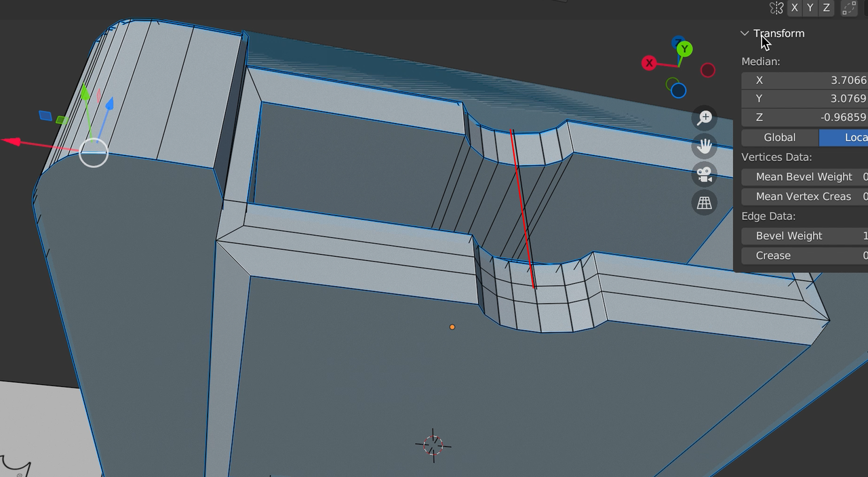Toggle Z axis mirror symmetry
The height and width of the screenshot is (477, 868).
coord(826,8)
